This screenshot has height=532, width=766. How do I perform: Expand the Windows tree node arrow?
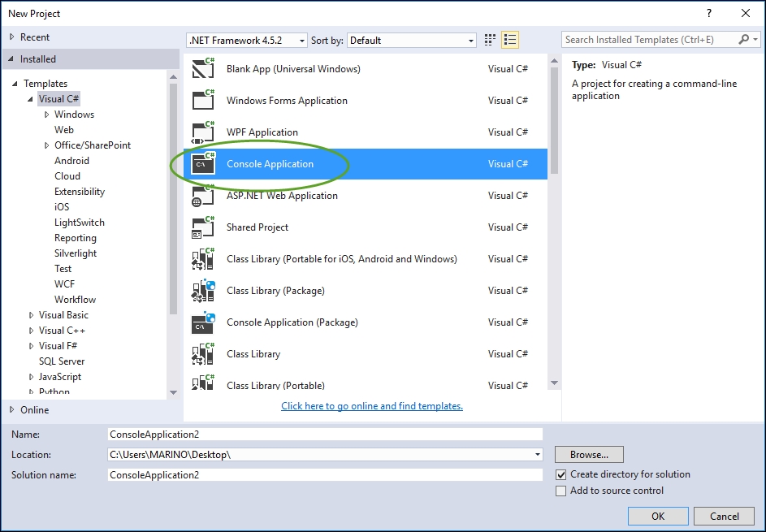coord(46,115)
